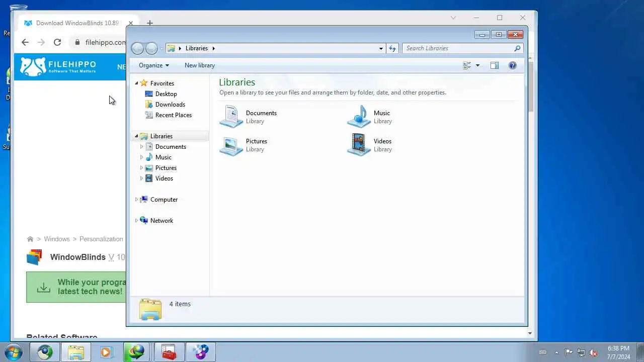Viewport: 644px width, 362px height.
Task: Click the home icon in FileHippo breadcrumb
Action: 30,239
